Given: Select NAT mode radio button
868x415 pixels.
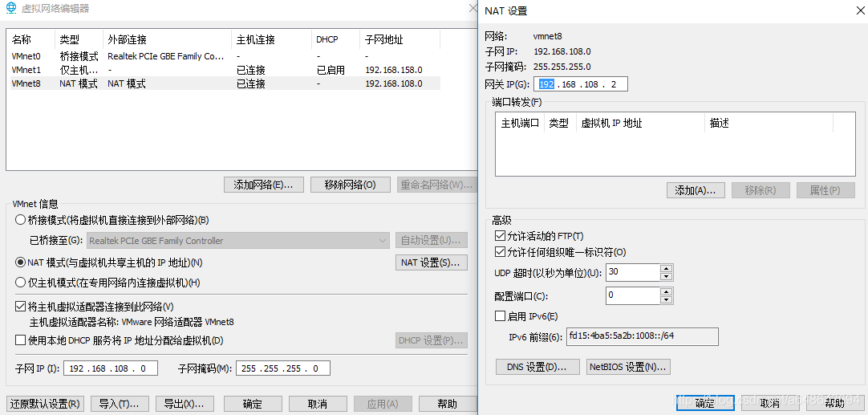Looking at the screenshot, I should pos(21,262).
